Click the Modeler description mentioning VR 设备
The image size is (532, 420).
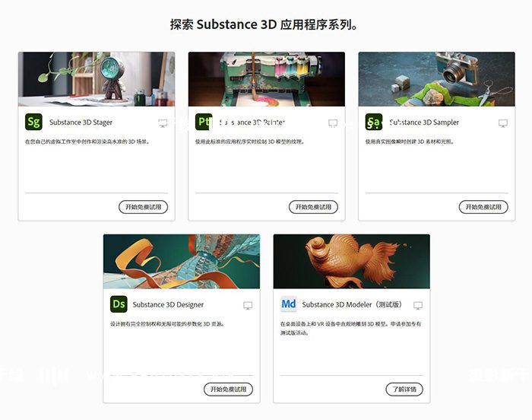(351, 328)
